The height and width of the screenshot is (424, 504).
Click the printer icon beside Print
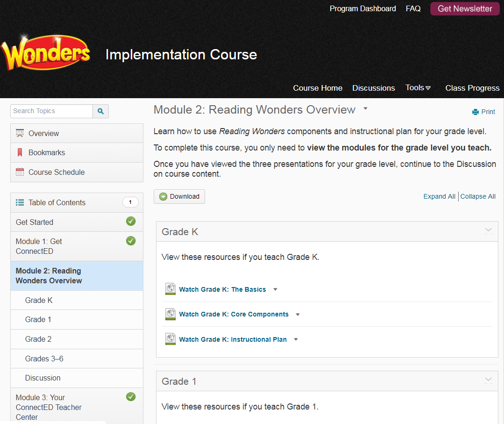pos(476,112)
